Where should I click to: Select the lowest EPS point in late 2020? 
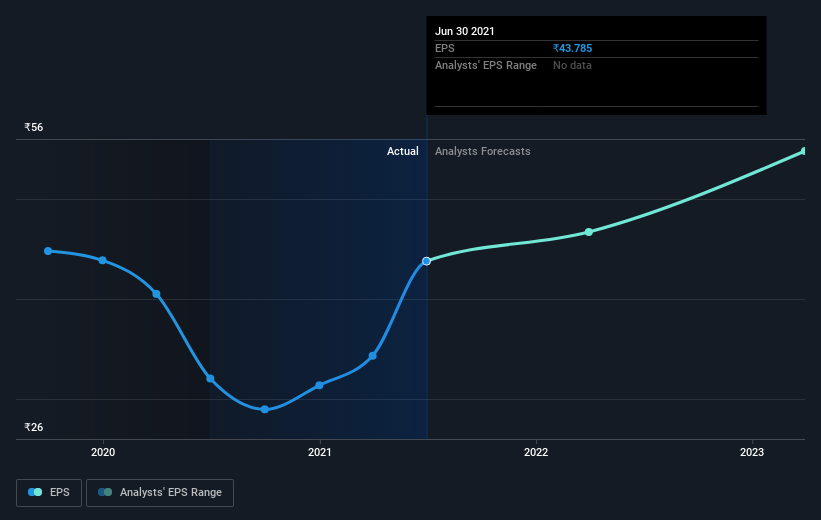pos(265,410)
